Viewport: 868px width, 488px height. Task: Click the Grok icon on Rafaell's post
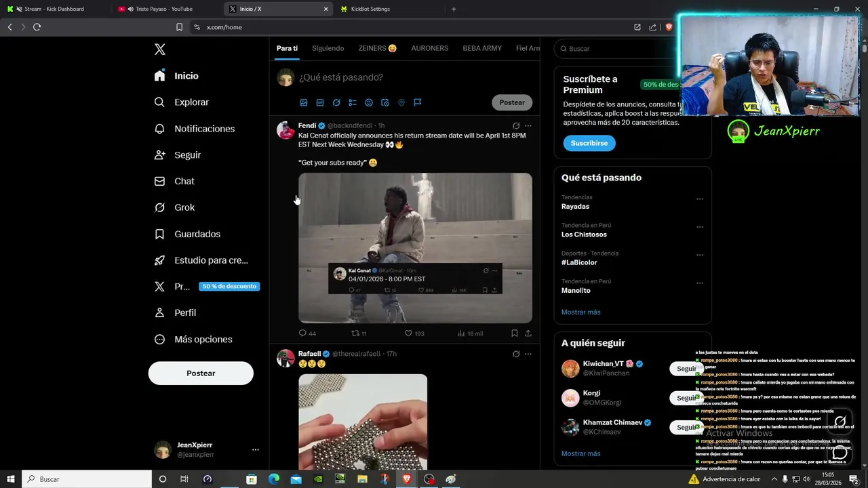click(516, 354)
